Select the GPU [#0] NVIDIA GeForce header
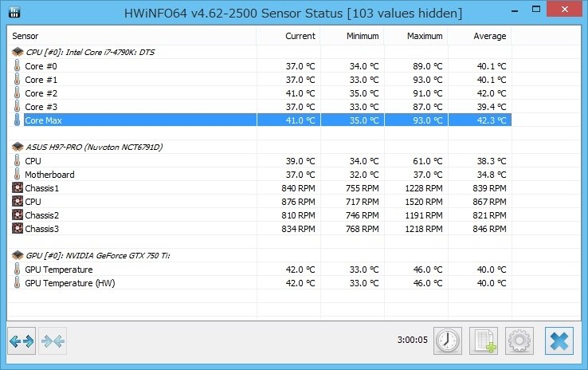Viewport: 588px width, 370px height. coord(98,255)
